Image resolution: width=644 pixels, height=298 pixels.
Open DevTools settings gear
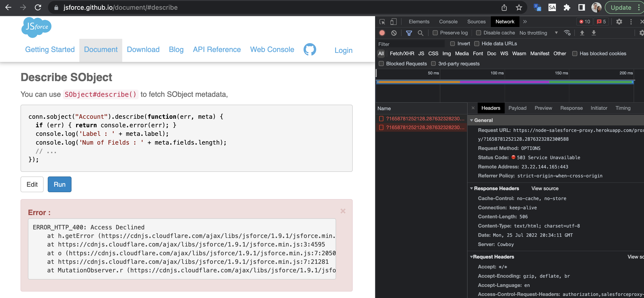click(x=619, y=22)
